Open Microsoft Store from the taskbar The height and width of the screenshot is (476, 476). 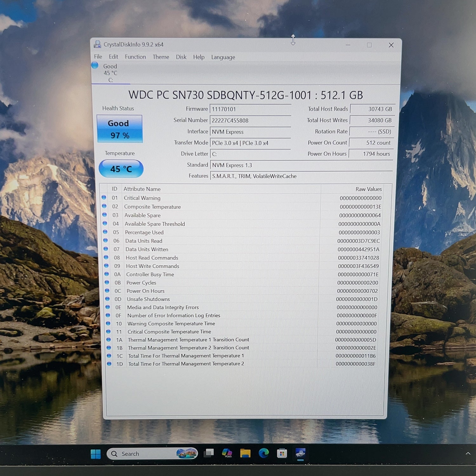pyautogui.click(x=282, y=453)
